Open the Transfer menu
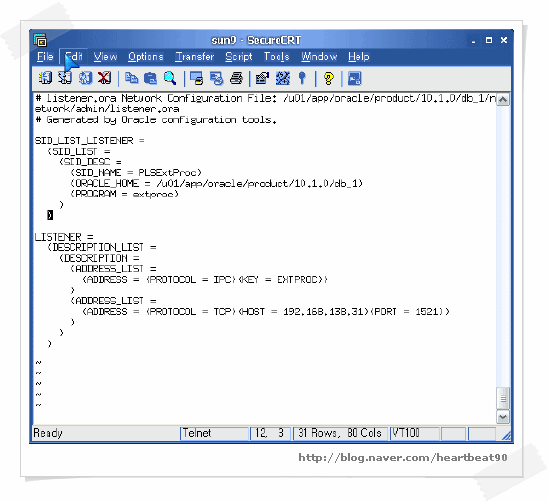 (195, 57)
